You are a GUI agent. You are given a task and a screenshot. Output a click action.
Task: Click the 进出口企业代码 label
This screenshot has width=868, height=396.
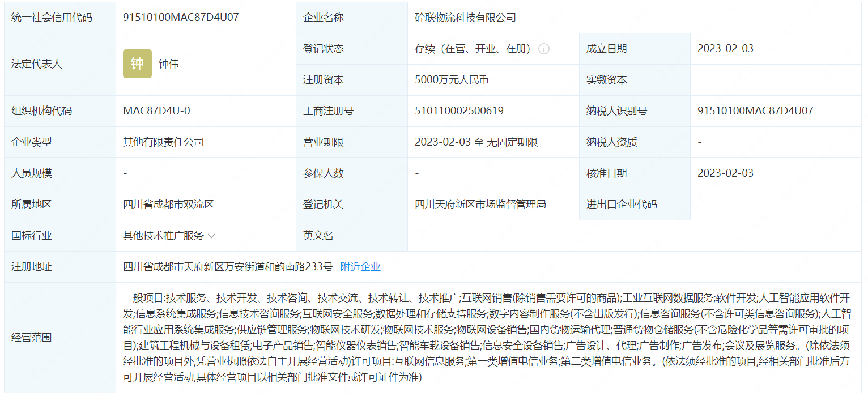coord(622,205)
